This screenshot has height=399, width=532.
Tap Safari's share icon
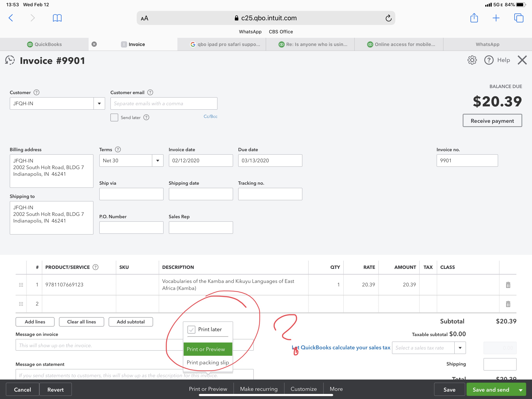tap(474, 18)
